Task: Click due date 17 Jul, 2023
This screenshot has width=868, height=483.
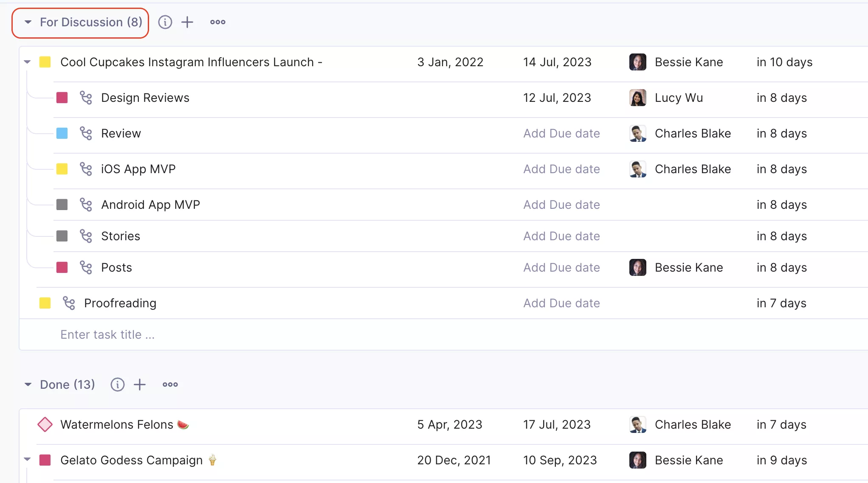Action: click(557, 424)
